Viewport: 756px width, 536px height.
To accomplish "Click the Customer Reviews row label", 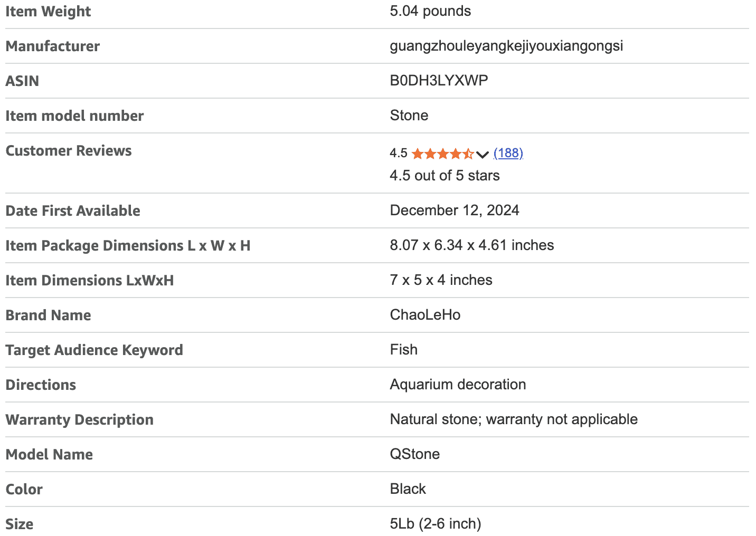I will 69,151.
